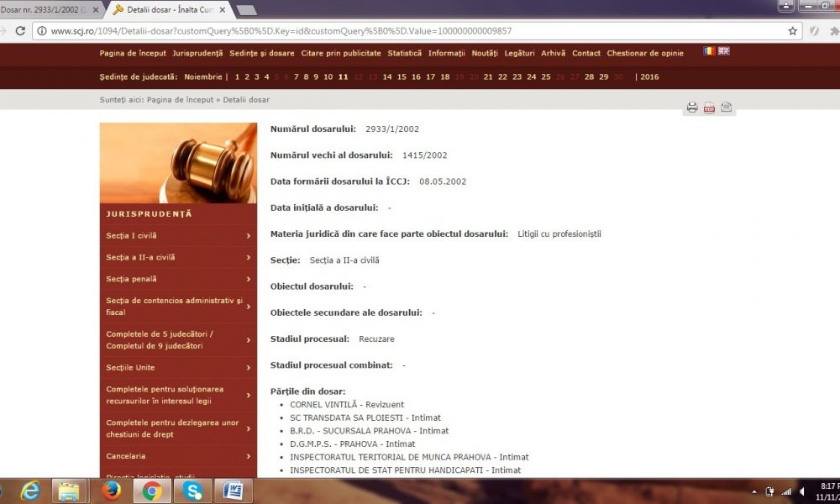Click the print page icon

tap(692, 108)
